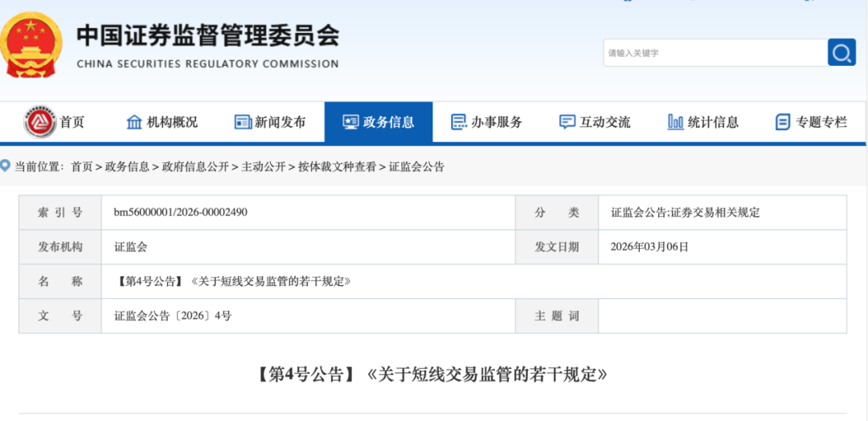
Task: Click the document icon beside 专题专栏
Action: coord(783,121)
